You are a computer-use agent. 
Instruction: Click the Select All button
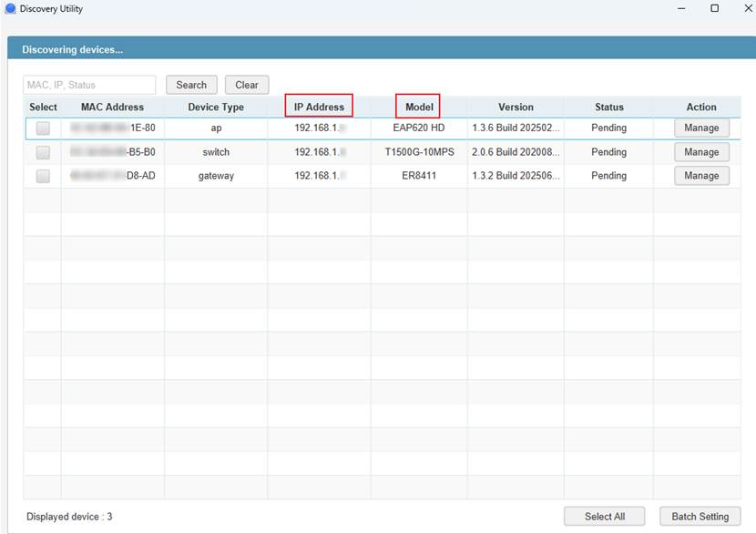click(x=605, y=517)
